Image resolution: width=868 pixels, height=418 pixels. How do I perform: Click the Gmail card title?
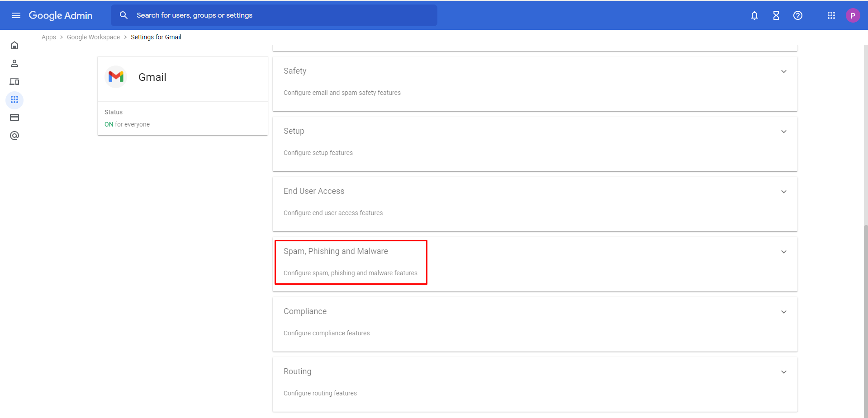tap(152, 77)
